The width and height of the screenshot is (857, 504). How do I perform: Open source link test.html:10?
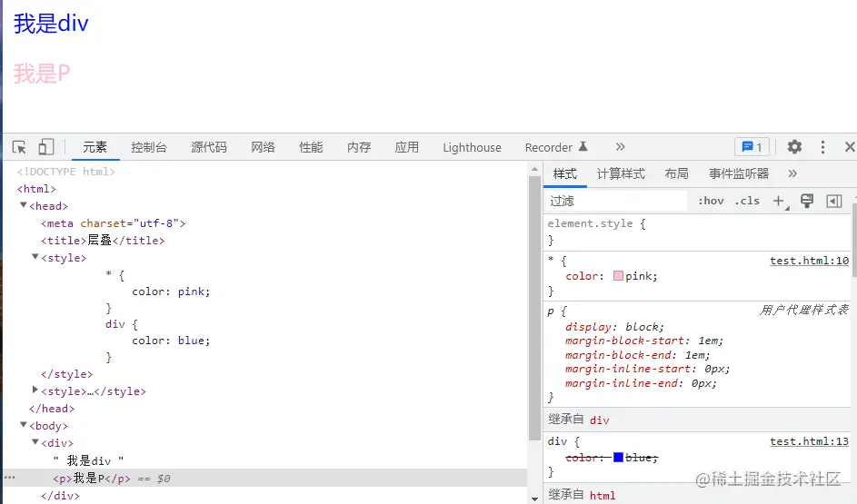[x=809, y=261]
